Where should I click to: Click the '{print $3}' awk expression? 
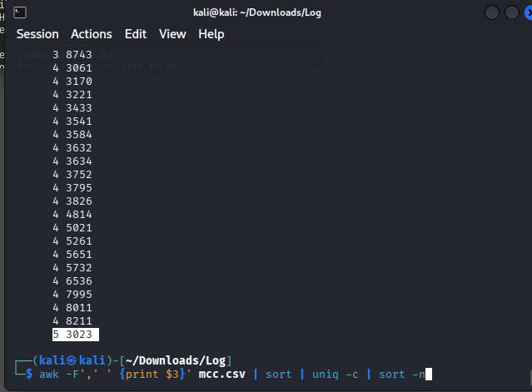[152, 375]
